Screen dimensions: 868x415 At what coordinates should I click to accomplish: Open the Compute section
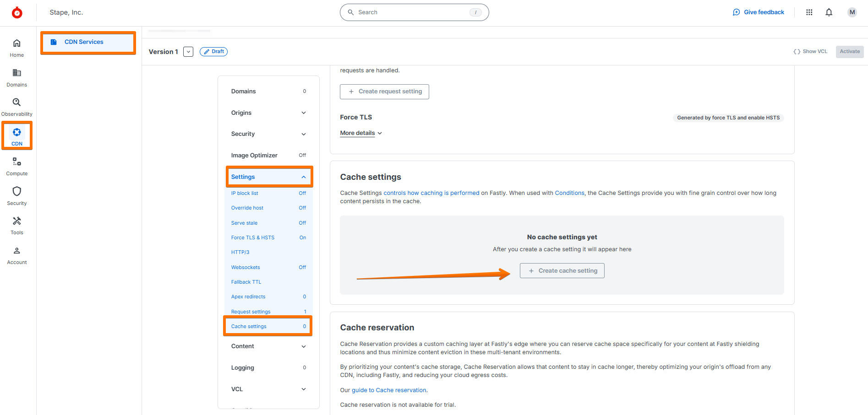(x=17, y=167)
